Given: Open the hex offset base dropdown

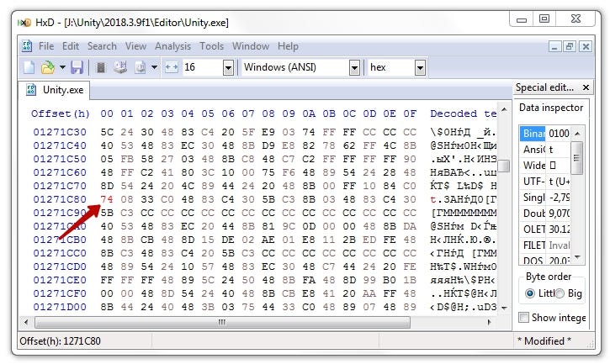Looking at the screenshot, I should [x=420, y=67].
